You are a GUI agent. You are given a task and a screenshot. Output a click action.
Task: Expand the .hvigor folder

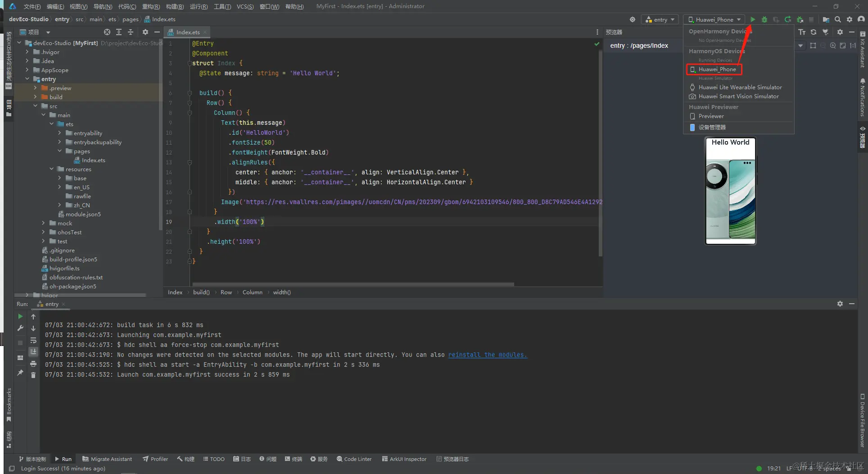27,52
